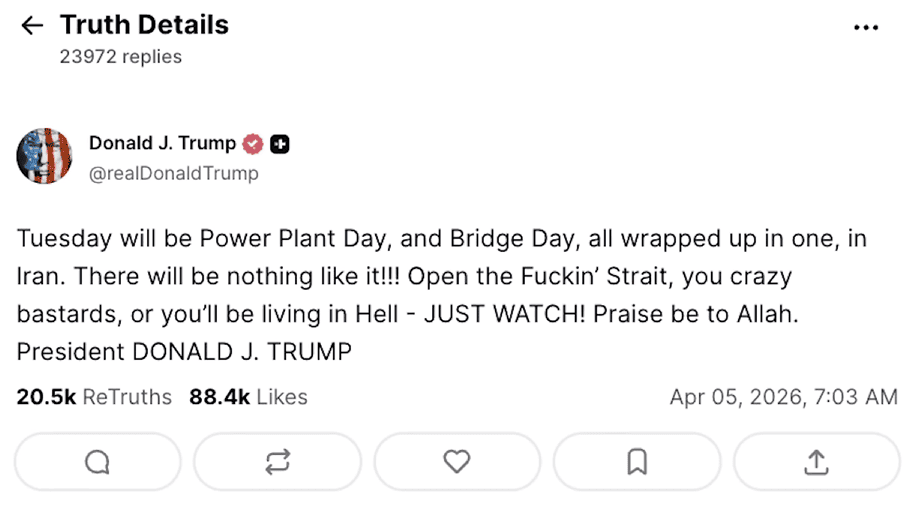Open the share upload menu
Image resolution: width=910 pixels, height=526 pixels.
[x=816, y=462]
